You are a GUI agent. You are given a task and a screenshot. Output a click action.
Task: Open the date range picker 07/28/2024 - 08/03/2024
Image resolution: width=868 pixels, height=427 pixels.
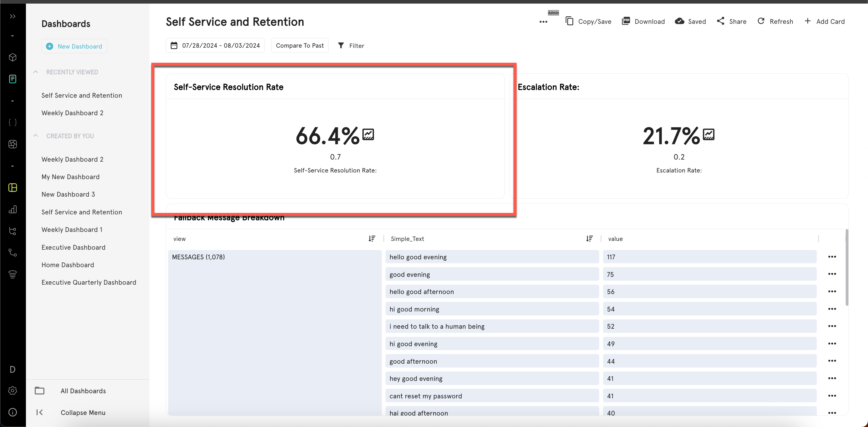pyautogui.click(x=215, y=46)
